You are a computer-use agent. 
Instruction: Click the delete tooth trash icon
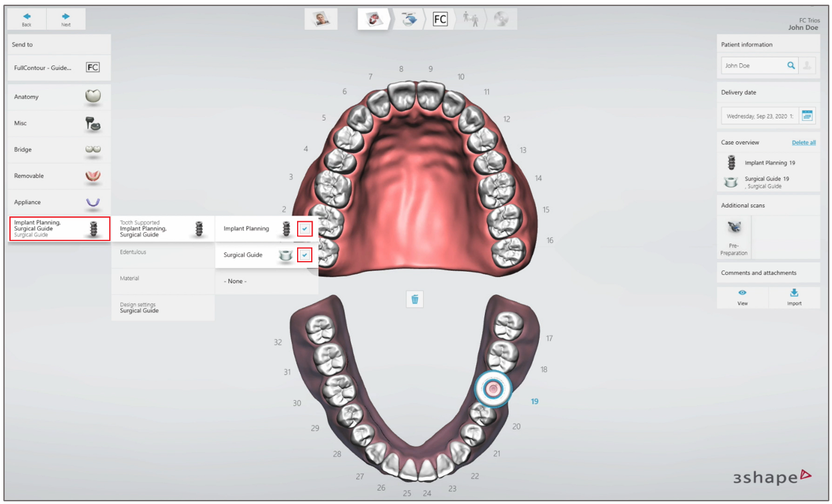coord(414,299)
